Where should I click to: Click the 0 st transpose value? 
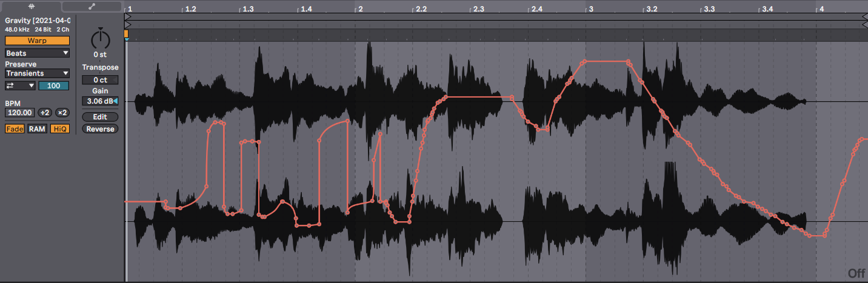pos(100,55)
